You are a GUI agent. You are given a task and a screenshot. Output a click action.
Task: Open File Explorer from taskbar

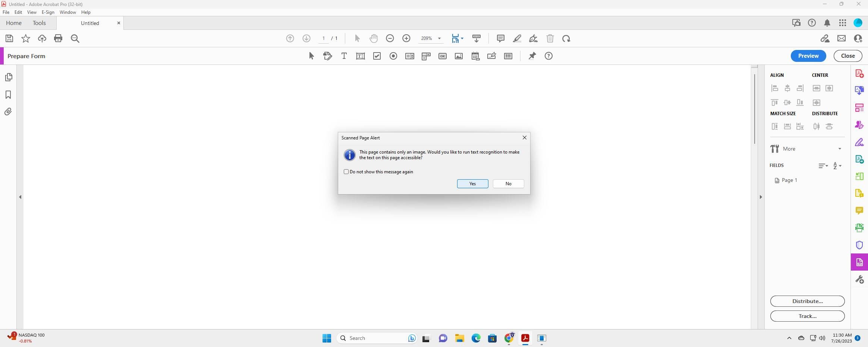click(459, 338)
